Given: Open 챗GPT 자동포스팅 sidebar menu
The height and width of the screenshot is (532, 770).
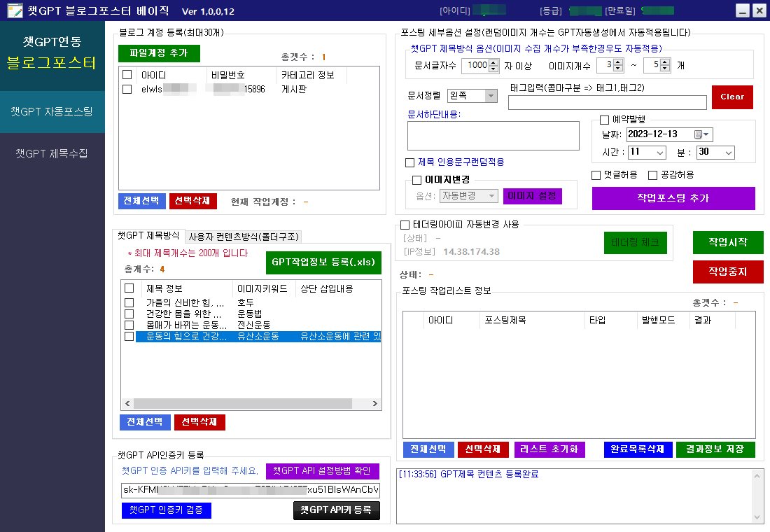Looking at the screenshot, I should coord(52,112).
